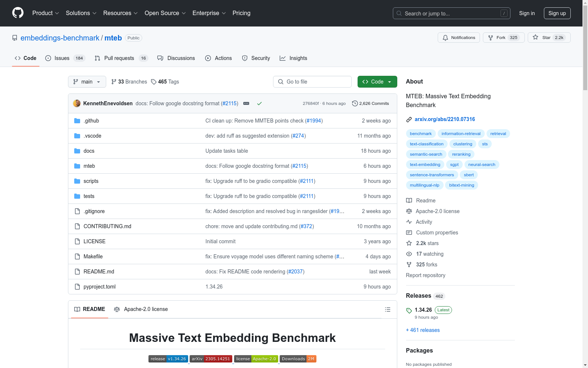Click the LICENSE file icon
The width and height of the screenshot is (588, 368).
pos(77,241)
